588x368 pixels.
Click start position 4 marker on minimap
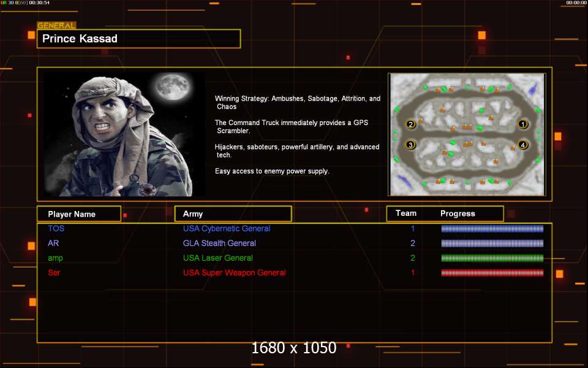pos(522,145)
